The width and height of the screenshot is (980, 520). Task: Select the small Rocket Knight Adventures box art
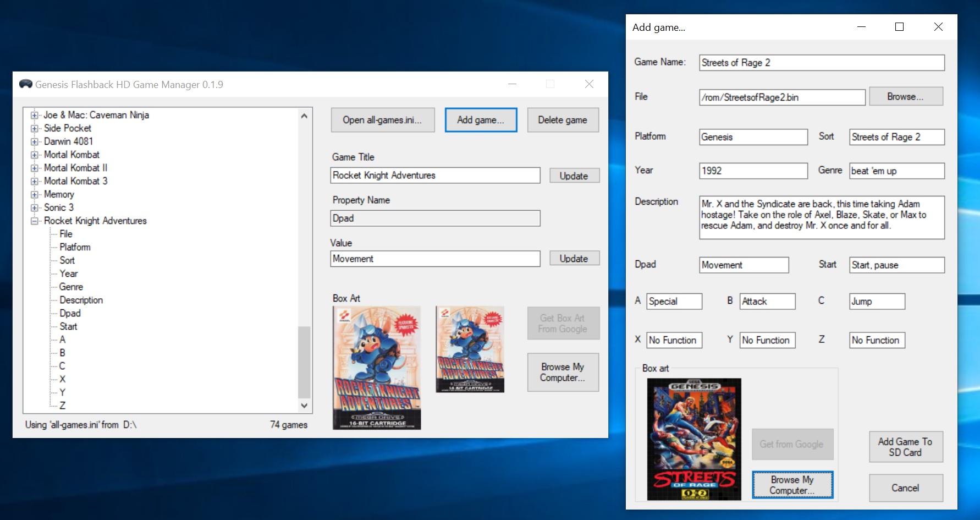point(470,349)
